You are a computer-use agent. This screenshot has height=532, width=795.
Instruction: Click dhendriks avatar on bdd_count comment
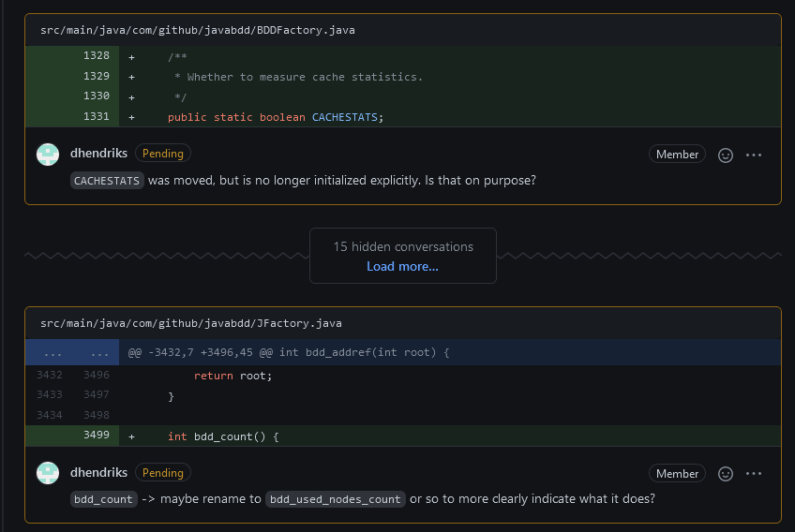[48, 473]
